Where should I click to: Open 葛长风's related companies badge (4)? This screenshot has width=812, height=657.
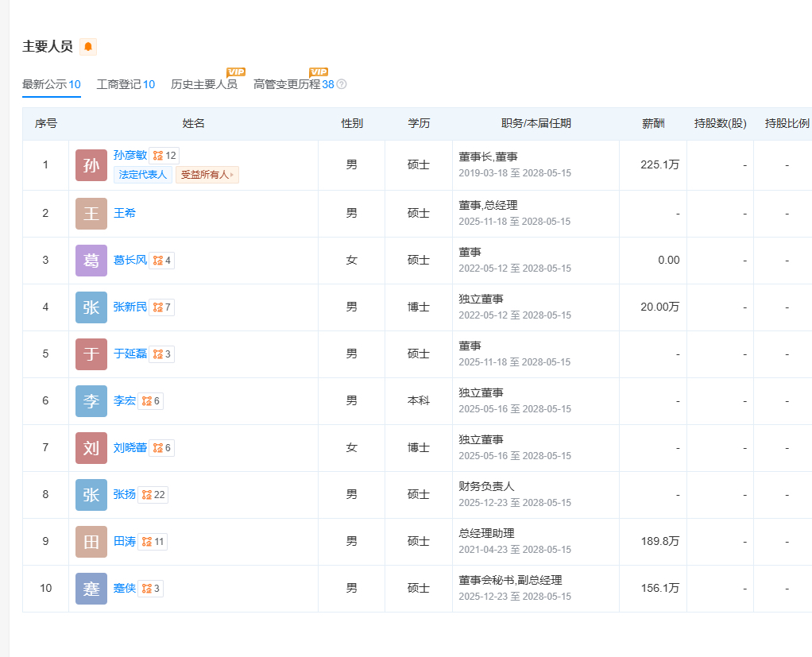click(162, 260)
